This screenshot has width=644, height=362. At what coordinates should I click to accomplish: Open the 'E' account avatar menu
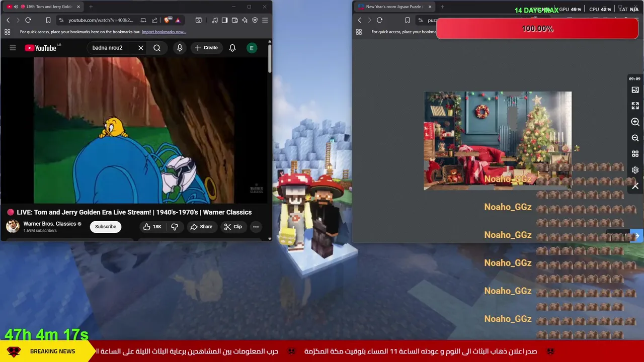pyautogui.click(x=252, y=48)
